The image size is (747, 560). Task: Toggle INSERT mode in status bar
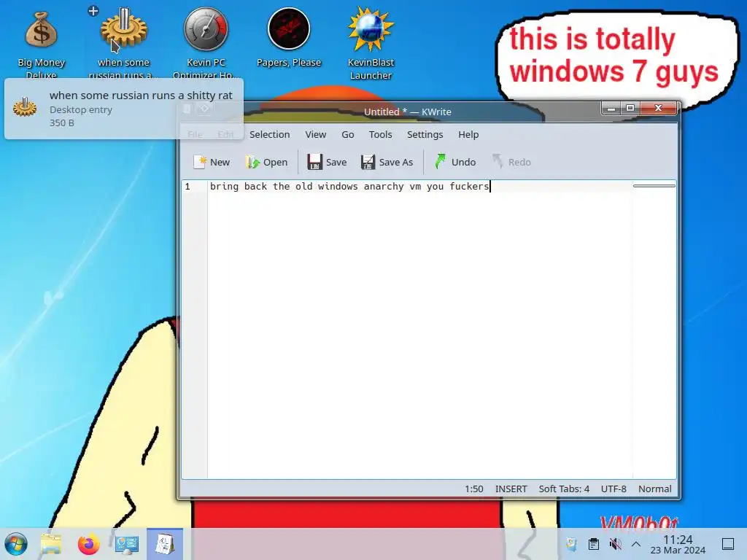[x=511, y=489]
